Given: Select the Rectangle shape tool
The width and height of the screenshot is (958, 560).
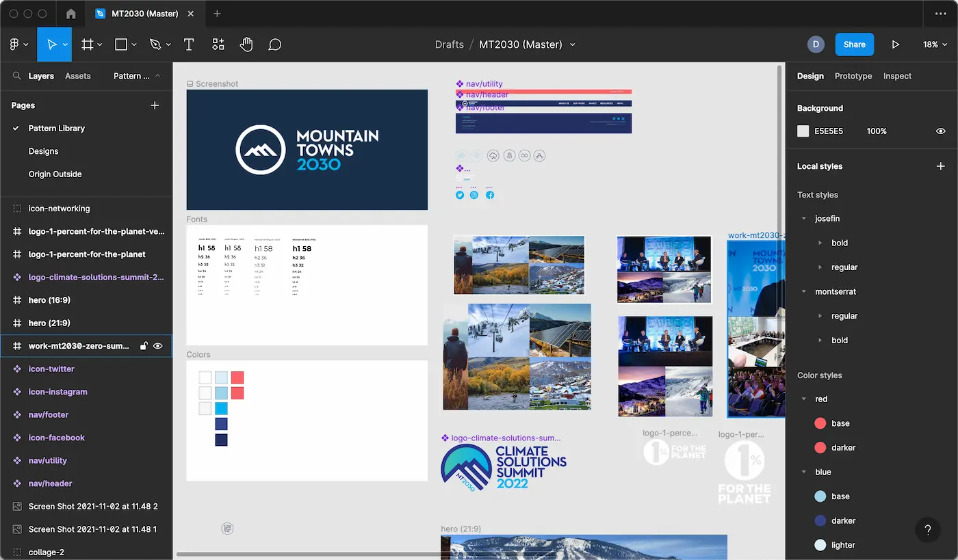Looking at the screenshot, I should click(x=121, y=44).
